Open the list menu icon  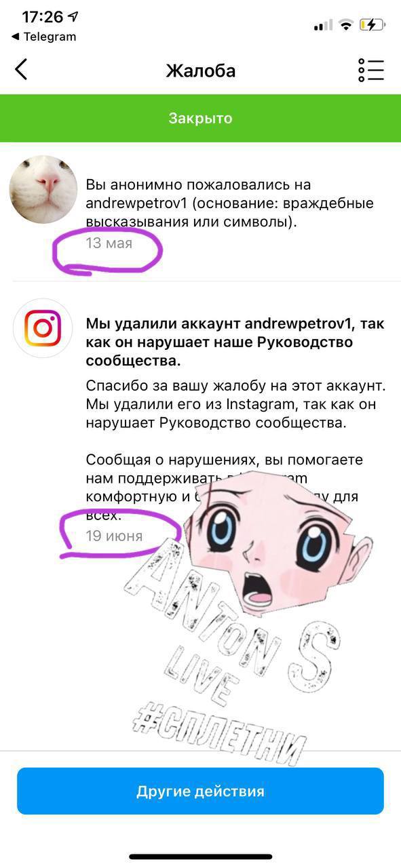coord(371,70)
